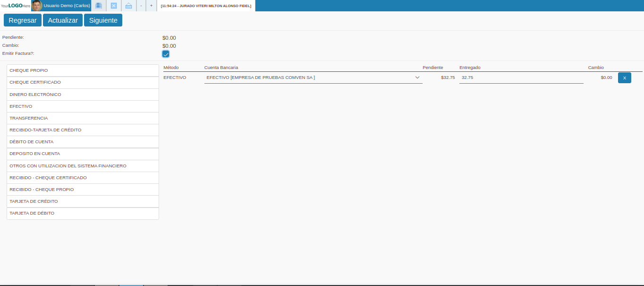Image resolution: width=644 pixels, height=286 pixels.
Task: Click the Regresar button
Action: [23, 20]
